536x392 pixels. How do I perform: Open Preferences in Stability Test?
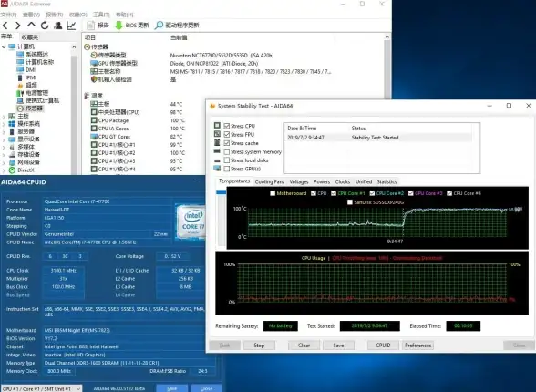click(x=418, y=346)
